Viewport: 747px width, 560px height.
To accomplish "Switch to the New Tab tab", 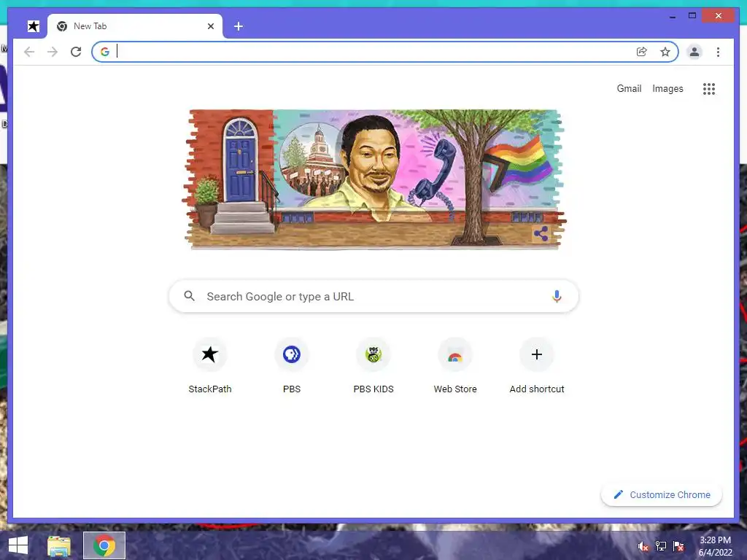I will (135, 26).
